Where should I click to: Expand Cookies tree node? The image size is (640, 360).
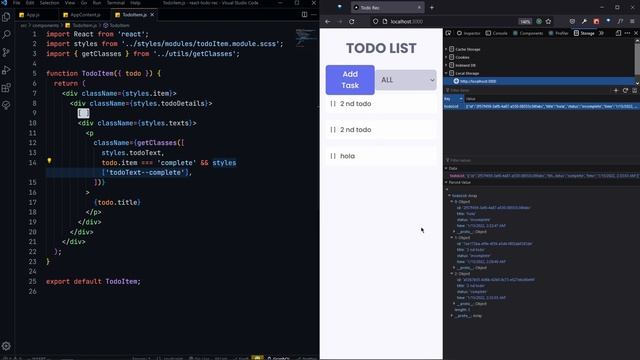tap(446, 57)
